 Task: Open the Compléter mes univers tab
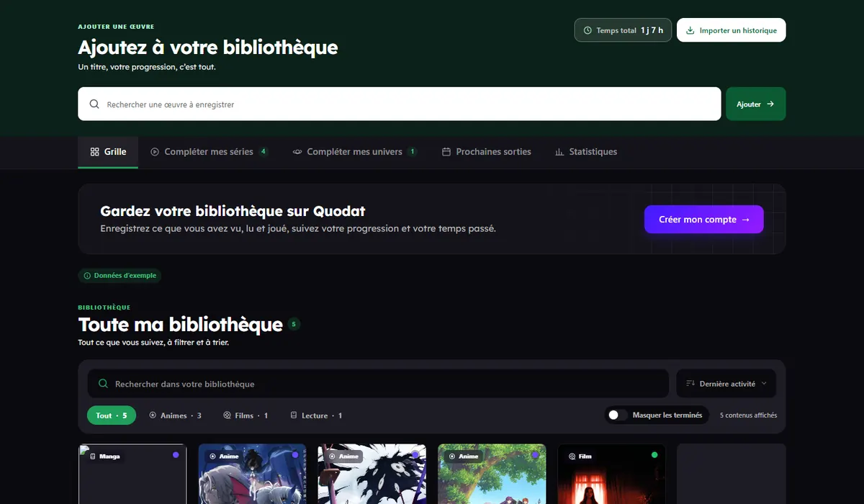354,152
